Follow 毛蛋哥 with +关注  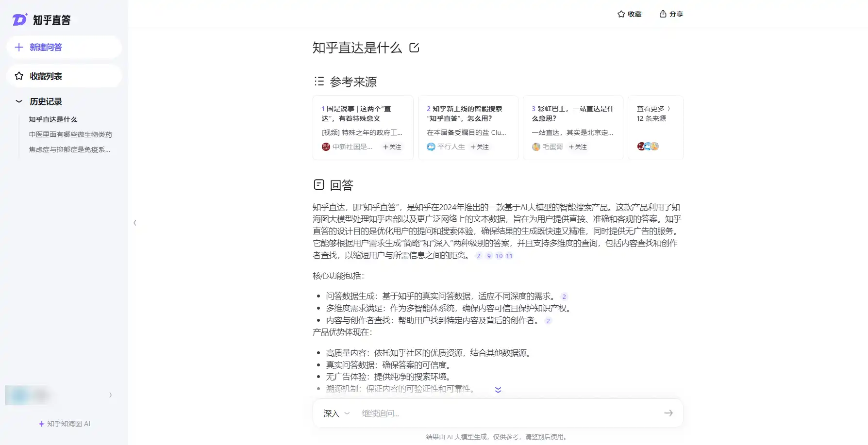[x=578, y=147]
